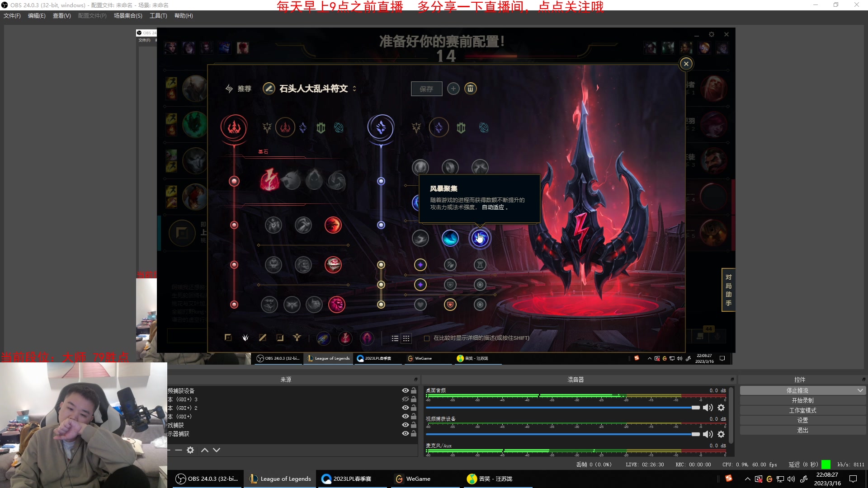This screenshot has width=868, height=488.
Task: Choose the blue Waterwalking secondary rune
Action: coord(450,238)
